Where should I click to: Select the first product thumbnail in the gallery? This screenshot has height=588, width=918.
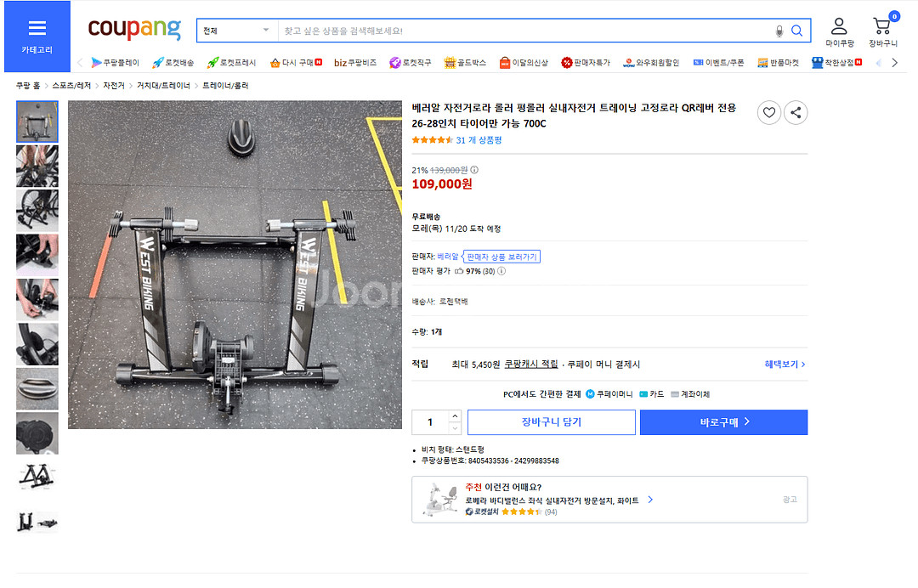[37, 122]
